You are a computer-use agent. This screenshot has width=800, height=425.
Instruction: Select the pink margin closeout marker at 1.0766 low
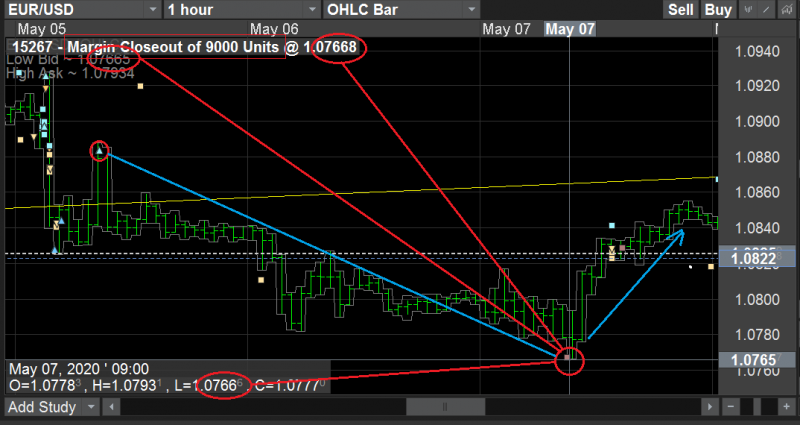pos(567,358)
